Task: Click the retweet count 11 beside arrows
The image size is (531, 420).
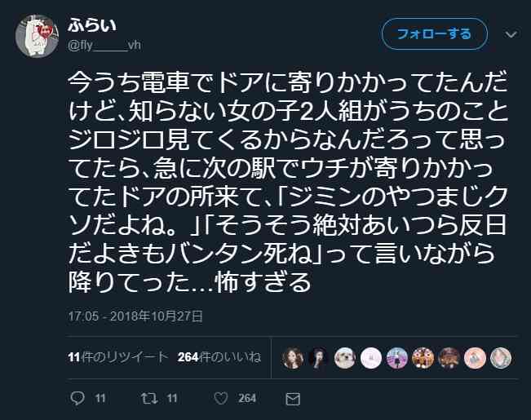Action: tap(171, 398)
